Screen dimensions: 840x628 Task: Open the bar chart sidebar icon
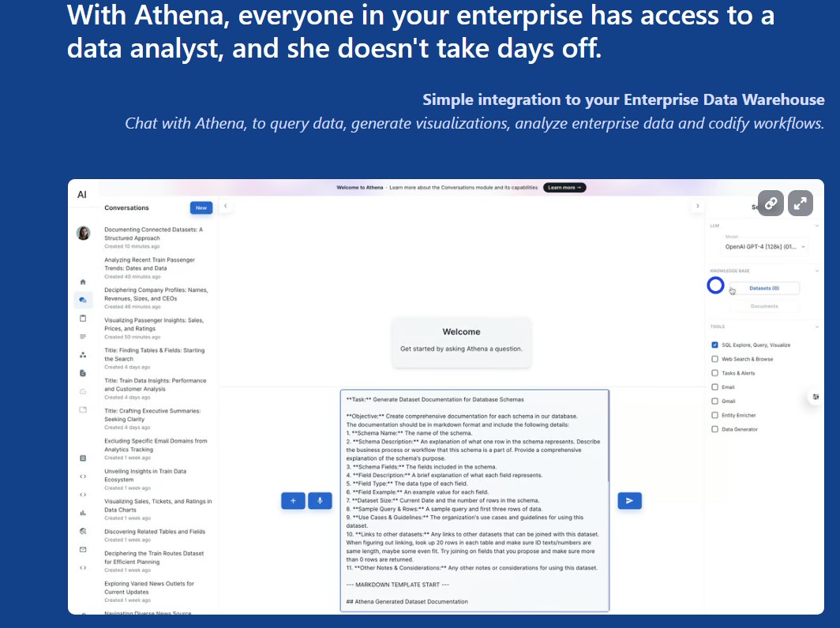pos(82,513)
